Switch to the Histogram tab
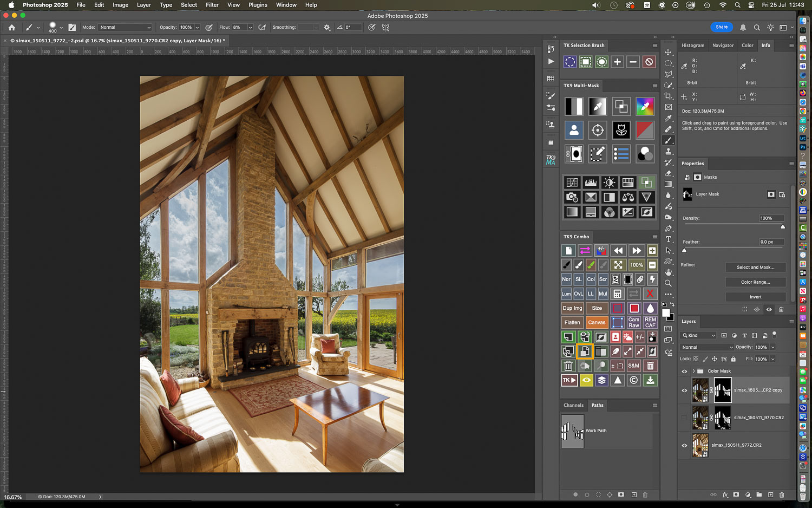 (x=693, y=45)
